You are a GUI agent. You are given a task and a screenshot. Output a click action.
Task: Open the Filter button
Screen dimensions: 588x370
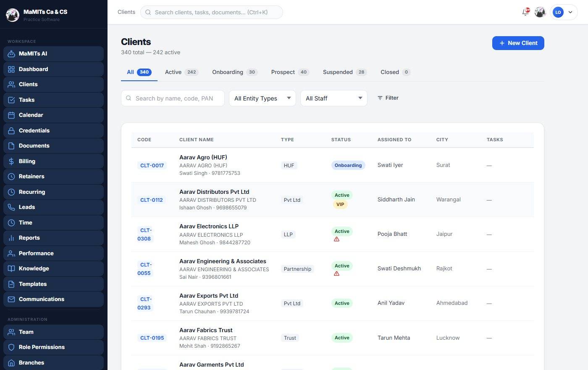click(388, 98)
